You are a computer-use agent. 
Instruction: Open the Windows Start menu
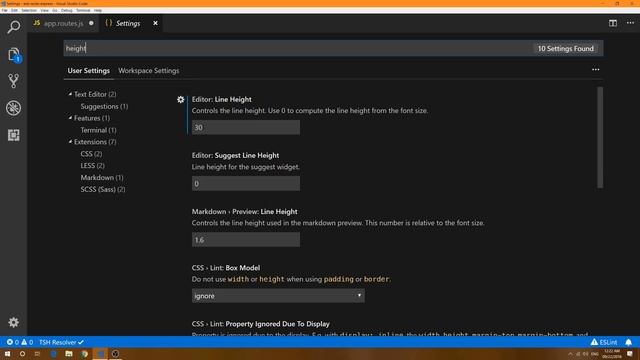coord(7,353)
